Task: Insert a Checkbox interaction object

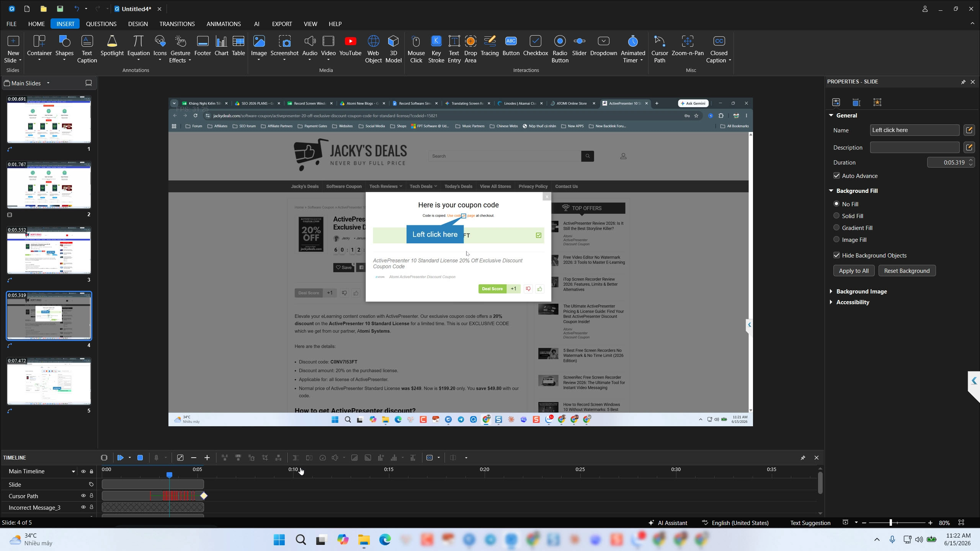Action: [x=536, y=46]
